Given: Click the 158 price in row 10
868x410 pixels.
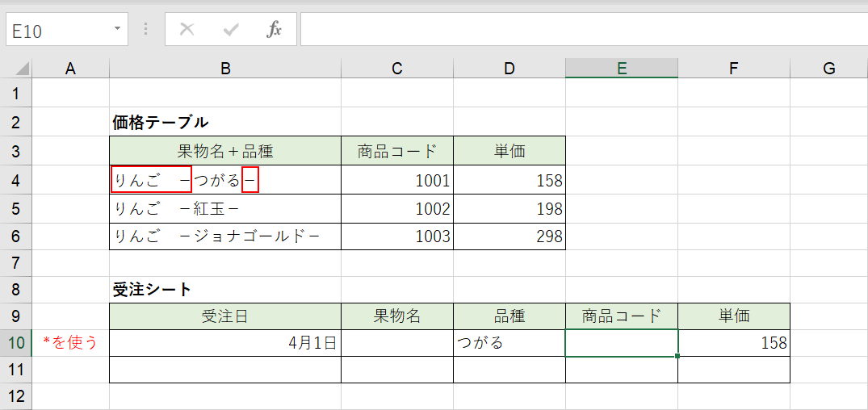Looking at the screenshot, I should pos(733,343).
